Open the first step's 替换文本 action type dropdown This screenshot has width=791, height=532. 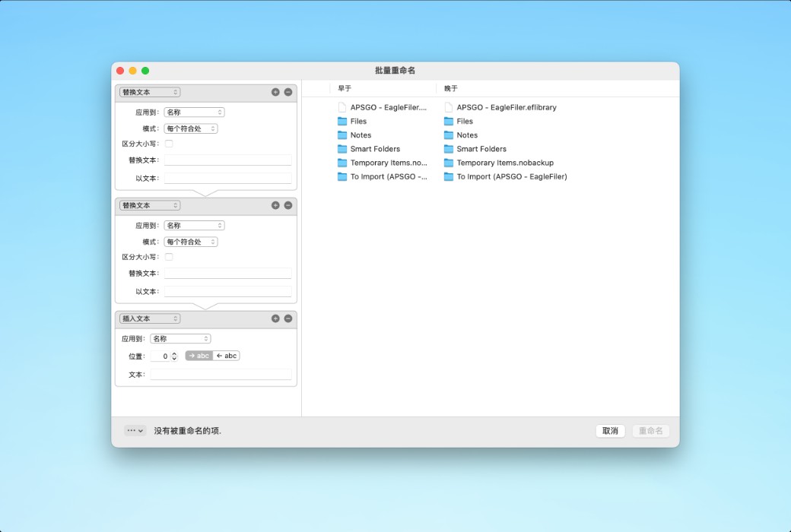point(150,92)
